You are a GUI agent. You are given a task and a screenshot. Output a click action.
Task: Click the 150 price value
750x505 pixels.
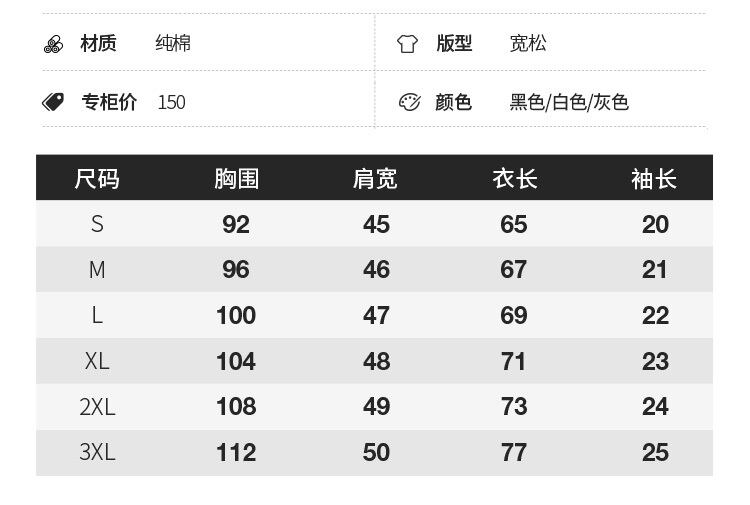coord(171,102)
